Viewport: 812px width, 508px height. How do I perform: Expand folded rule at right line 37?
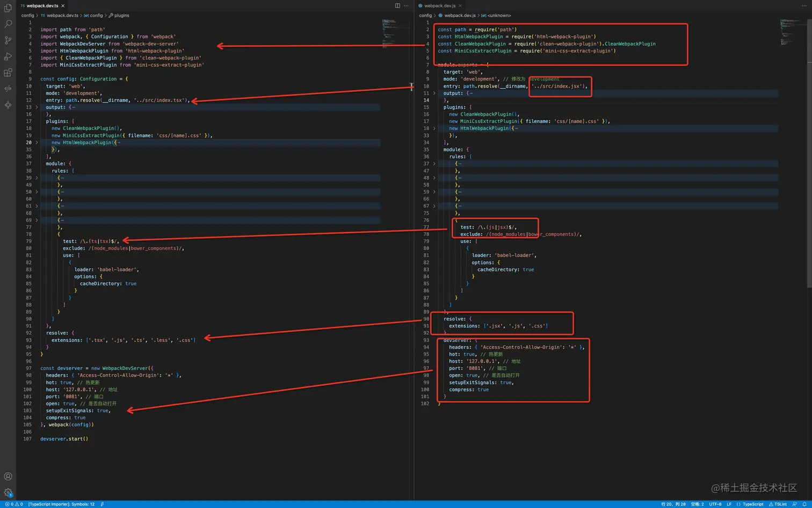[x=434, y=163]
